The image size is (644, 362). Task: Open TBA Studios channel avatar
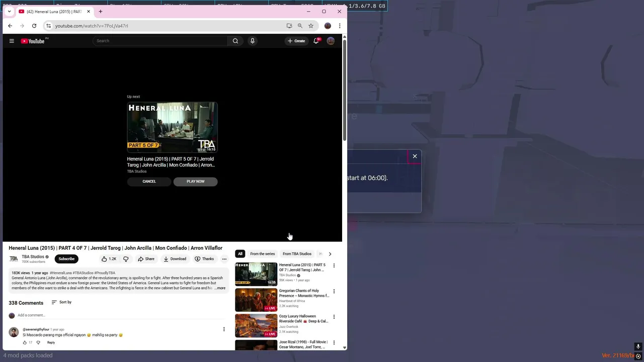(x=14, y=259)
